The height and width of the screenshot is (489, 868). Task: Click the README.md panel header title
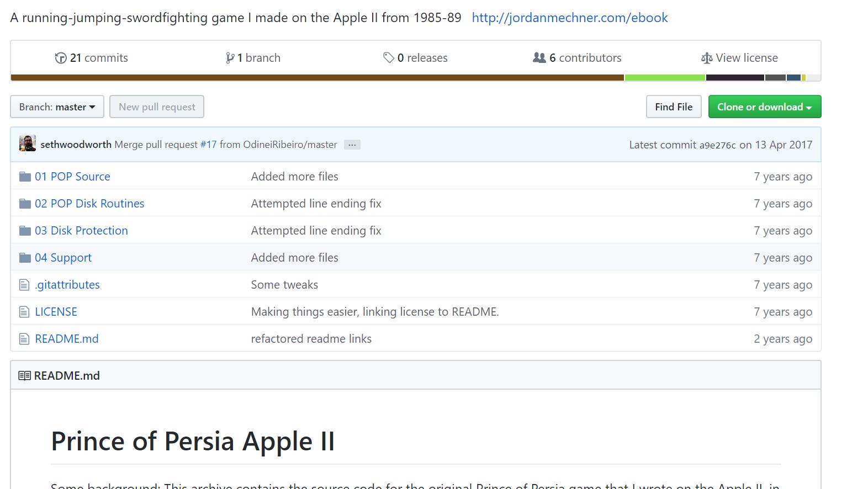[67, 376]
